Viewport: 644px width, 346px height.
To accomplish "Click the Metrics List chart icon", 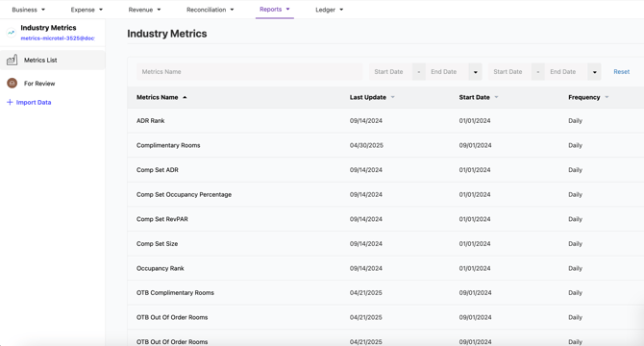I will pos(12,60).
